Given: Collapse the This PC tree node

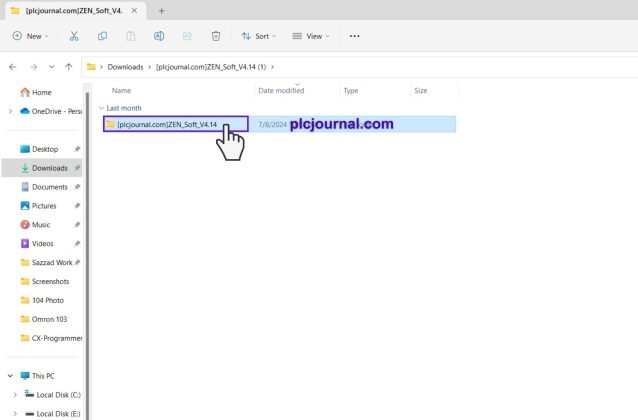Looking at the screenshot, I should click(10, 376).
